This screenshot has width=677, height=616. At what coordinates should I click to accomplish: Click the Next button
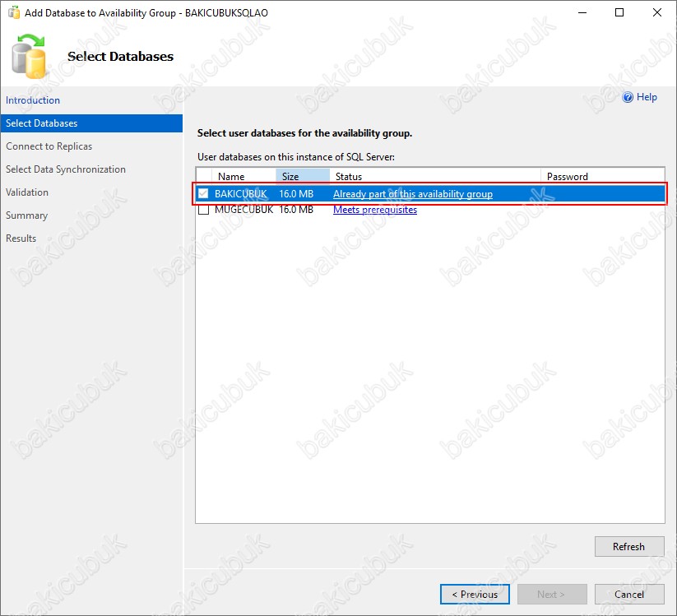(x=552, y=595)
